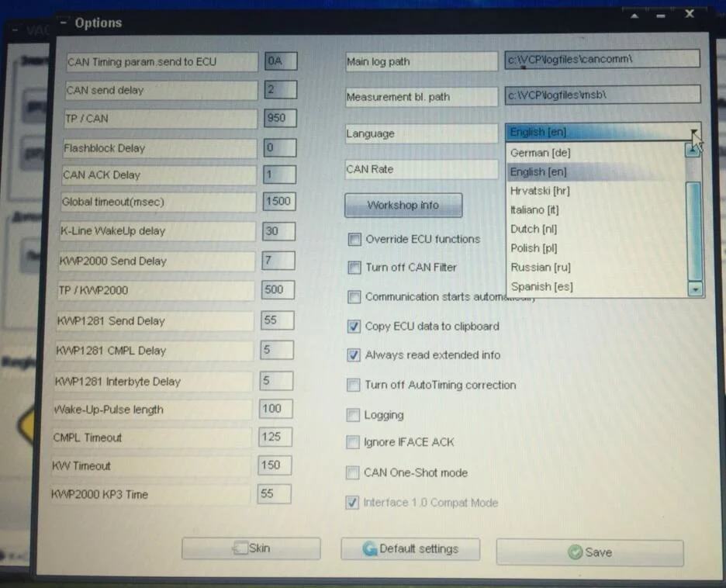
Task: Uncheck Copy ECU data to clipboard
Action: [x=354, y=327]
